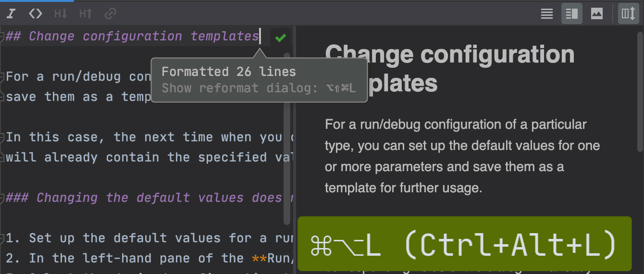Collapse the 'Changing the default values' section fold
The height and width of the screenshot is (274, 644).
pyautogui.click(x=2, y=198)
